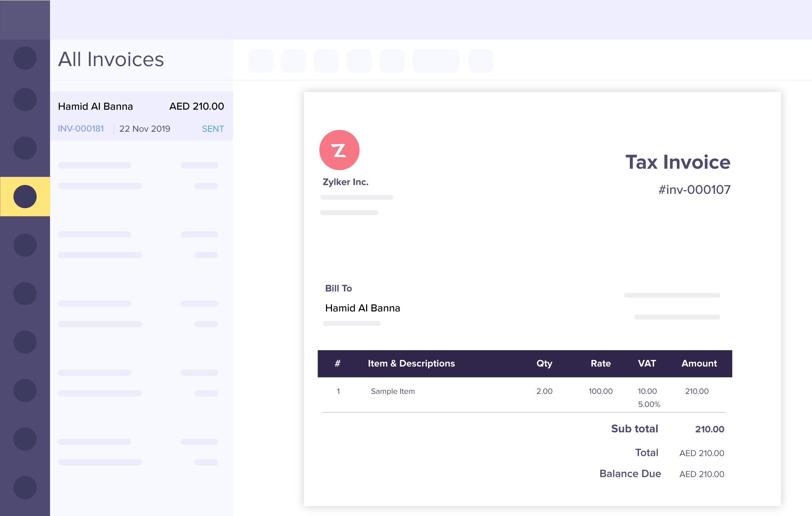The image size is (812, 516).
Task: Click the Item & Descriptions column header
Action: click(x=411, y=363)
